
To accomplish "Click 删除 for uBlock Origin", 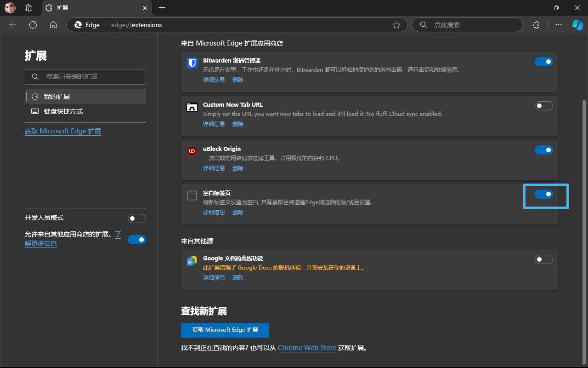I will [x=238, y=168].
